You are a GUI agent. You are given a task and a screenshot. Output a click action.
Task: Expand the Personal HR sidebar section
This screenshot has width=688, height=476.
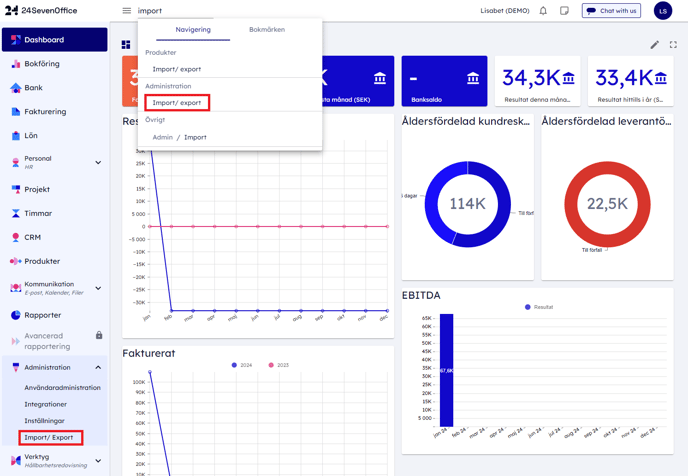click(x=98, y=162)
